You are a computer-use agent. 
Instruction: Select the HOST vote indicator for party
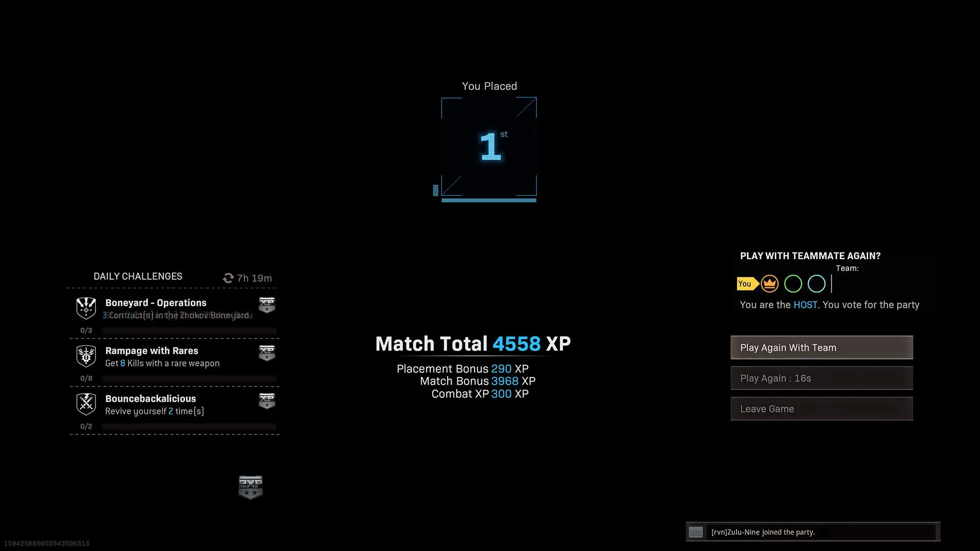click(769, 283)
